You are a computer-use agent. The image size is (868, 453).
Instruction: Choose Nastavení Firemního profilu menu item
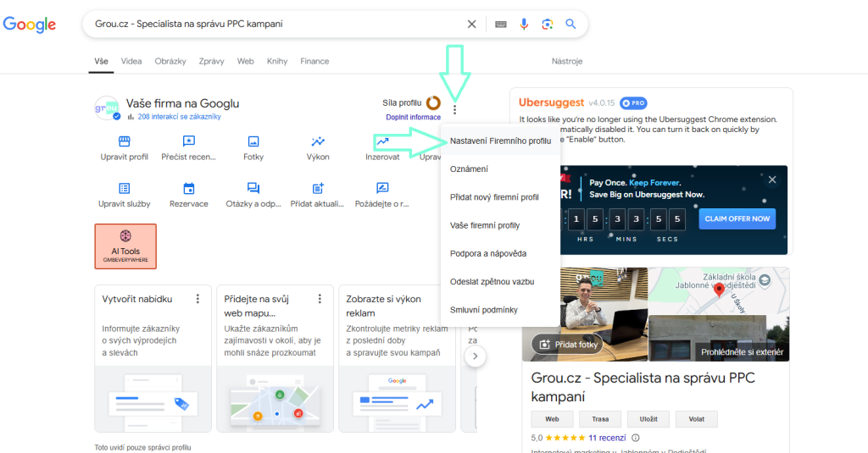pos(500,141)
